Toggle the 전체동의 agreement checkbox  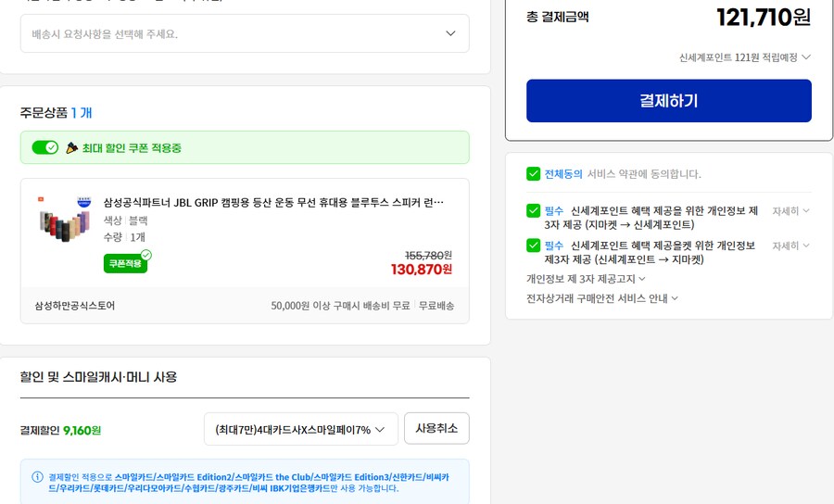533,174
